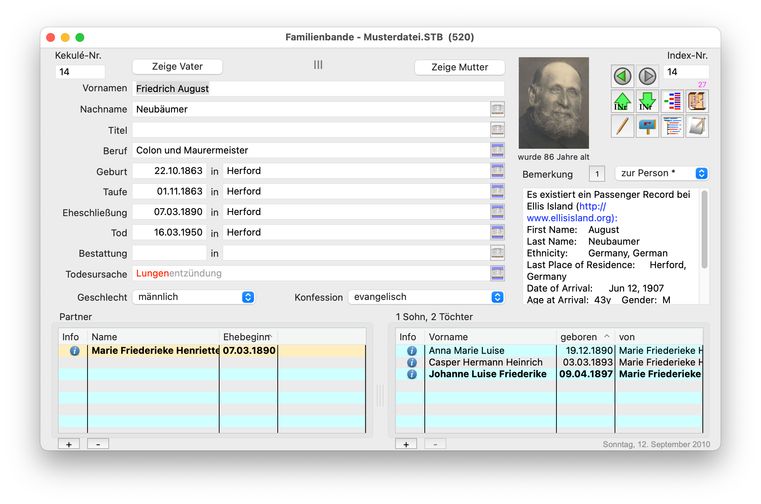The height and width of the screenshot is (504, 761).
Task: Click the green up-arrow index number icon
Action: point(623,101)
